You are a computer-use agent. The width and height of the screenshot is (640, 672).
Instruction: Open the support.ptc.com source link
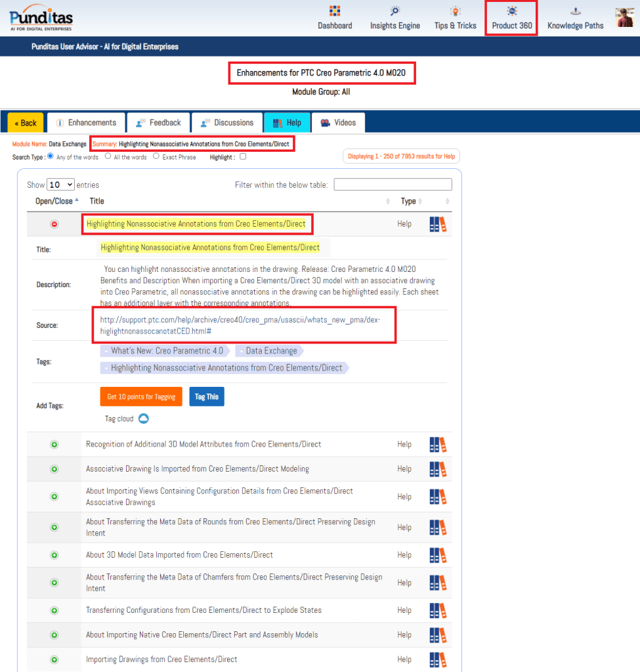coord(240,325)
